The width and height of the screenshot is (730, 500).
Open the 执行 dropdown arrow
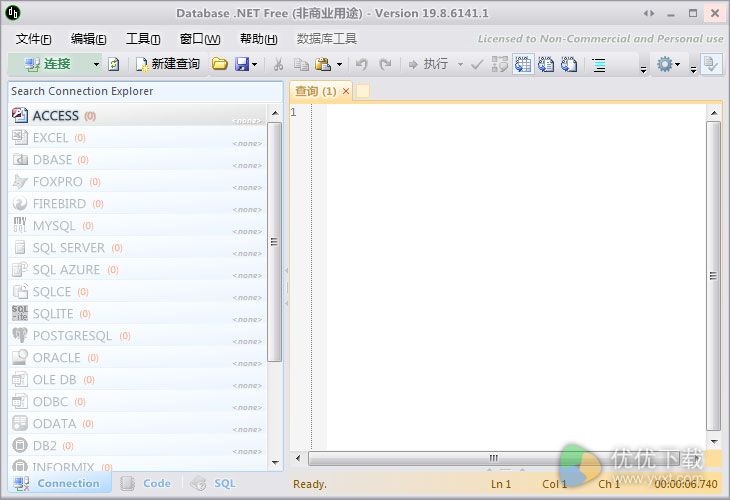(x=460, y=64)
